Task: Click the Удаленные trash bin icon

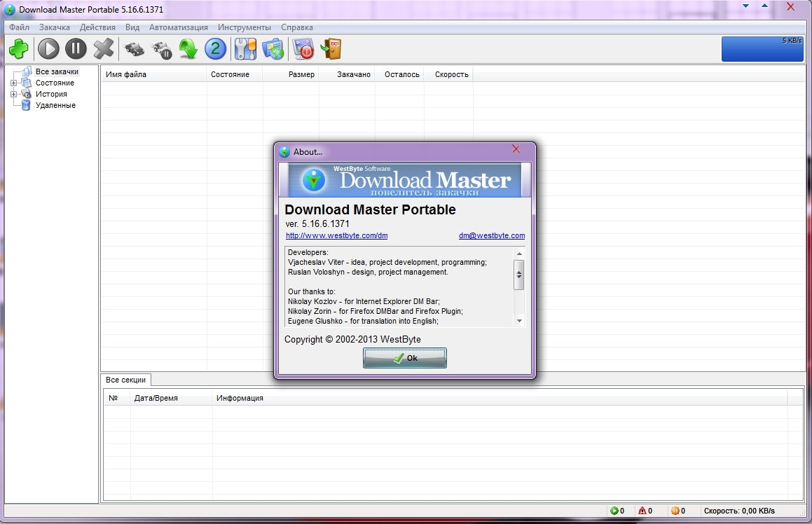Action: [x=26, y=105]
